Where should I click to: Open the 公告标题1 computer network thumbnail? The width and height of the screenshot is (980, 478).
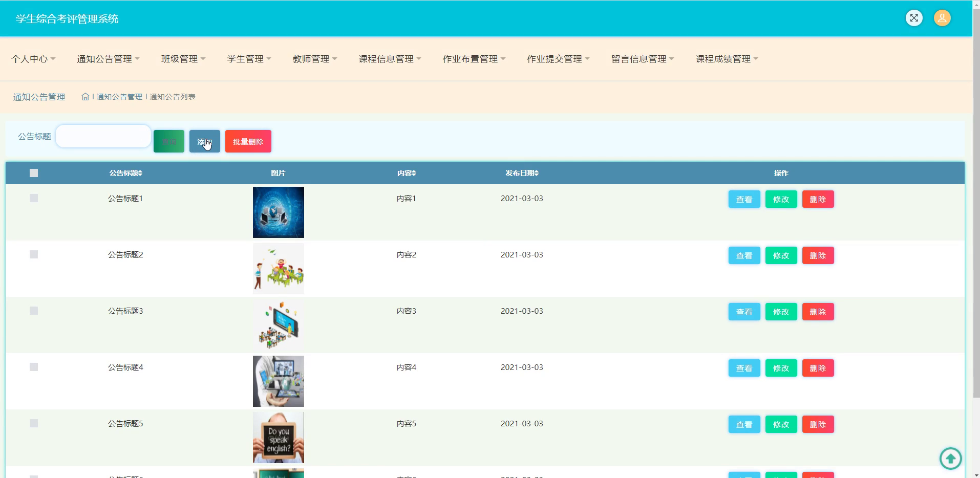click(279, 212)
